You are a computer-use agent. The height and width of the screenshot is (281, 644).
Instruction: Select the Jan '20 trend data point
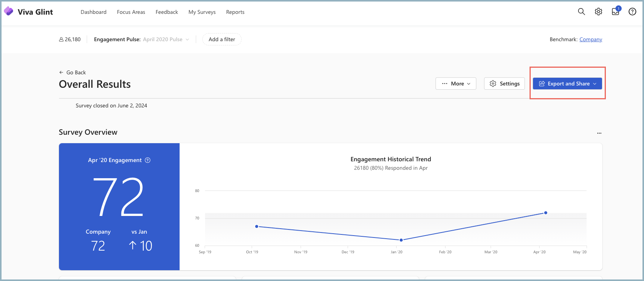coord(401,240)
